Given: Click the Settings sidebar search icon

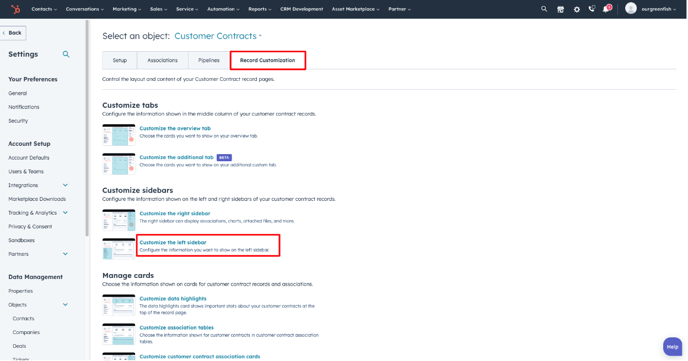Looking at the screenshot, I should [66, 54].
